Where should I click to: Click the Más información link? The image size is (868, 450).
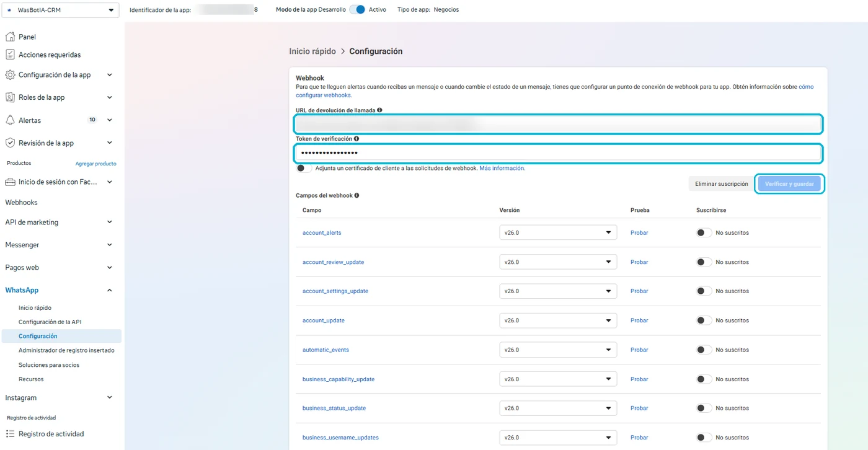click(x=502, y=168)
